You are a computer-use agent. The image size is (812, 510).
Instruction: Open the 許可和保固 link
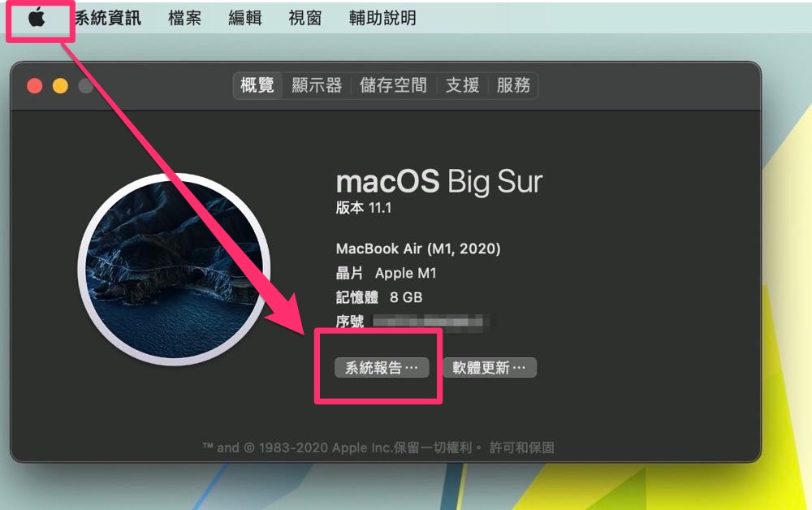[x=521, y=447]
